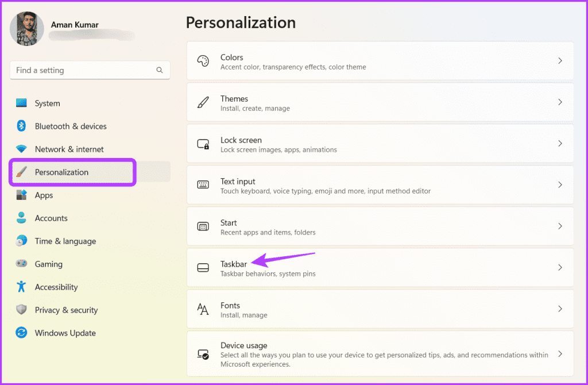Screen dimensions: 588x385
Task: Click 'Accent color, transparency effects, color theme' text
Action: [293, 67]
